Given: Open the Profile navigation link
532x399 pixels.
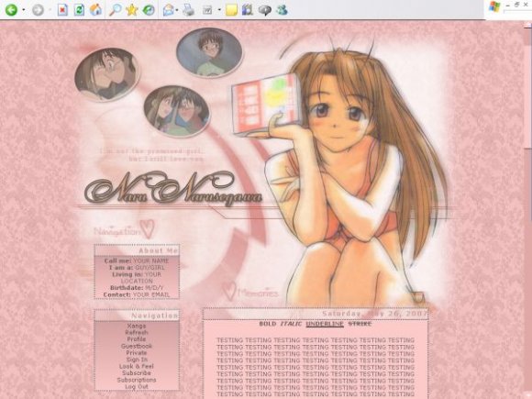Looking at the screenshot, I should coord(137,339).
